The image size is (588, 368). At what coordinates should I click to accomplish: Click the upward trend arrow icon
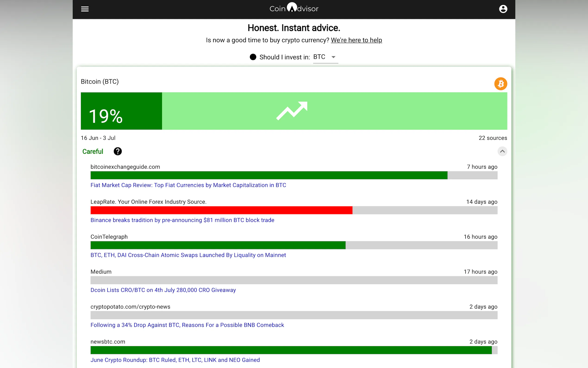pos(292,111)
